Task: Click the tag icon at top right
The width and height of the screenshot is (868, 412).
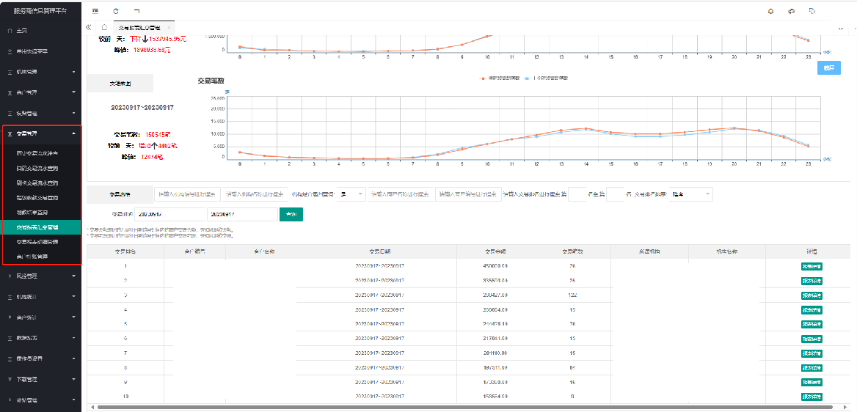Action: pos(812,12)
